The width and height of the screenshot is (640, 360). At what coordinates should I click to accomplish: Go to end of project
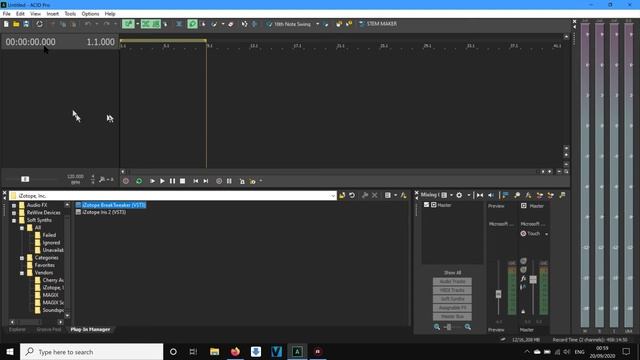(206, 181)
